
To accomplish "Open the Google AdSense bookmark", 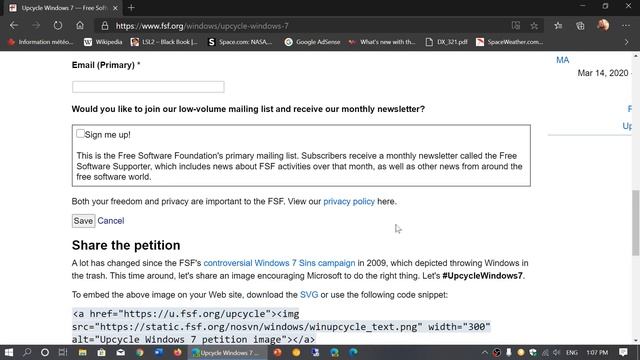I will pyautogui.click(x=312, y=42).
